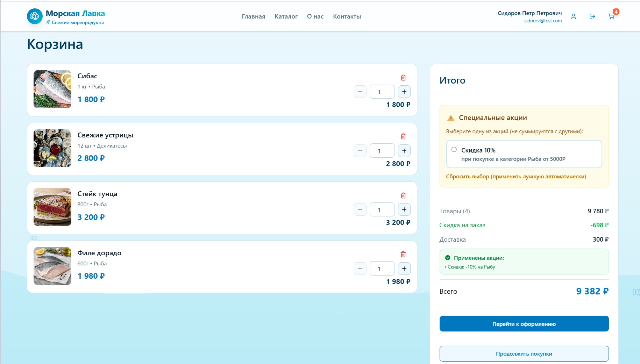Click the Специальные акции warning icon

click(x=451, y=118)
